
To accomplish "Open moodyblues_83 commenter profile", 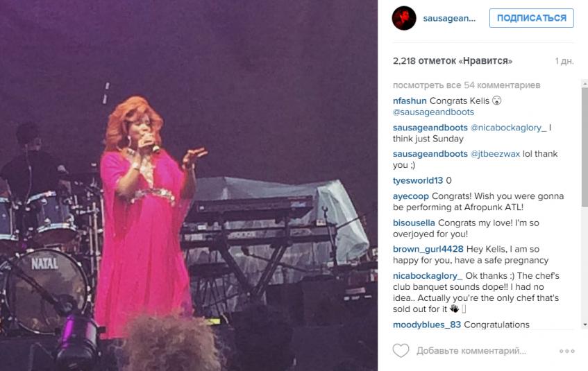I will [427, 325].
